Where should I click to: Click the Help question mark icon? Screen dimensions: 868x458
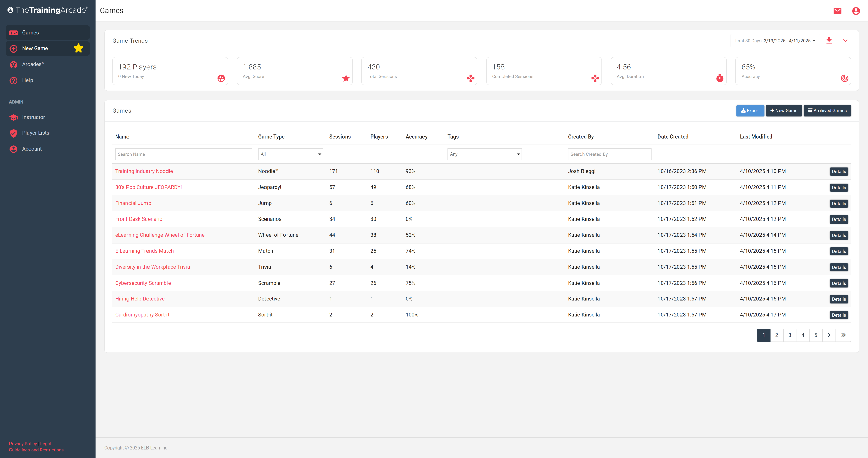click(14, 80)
